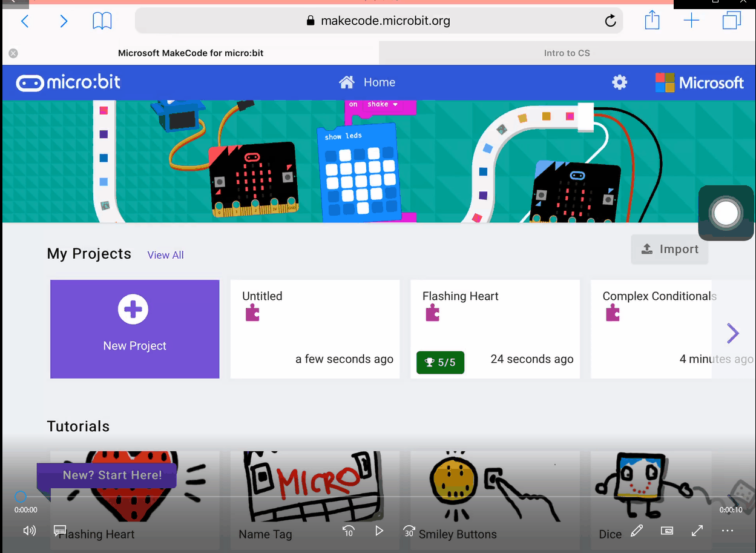
Task: Select the Microsoft MakeCode for micro:bit tab
Action: coord(191,53)
